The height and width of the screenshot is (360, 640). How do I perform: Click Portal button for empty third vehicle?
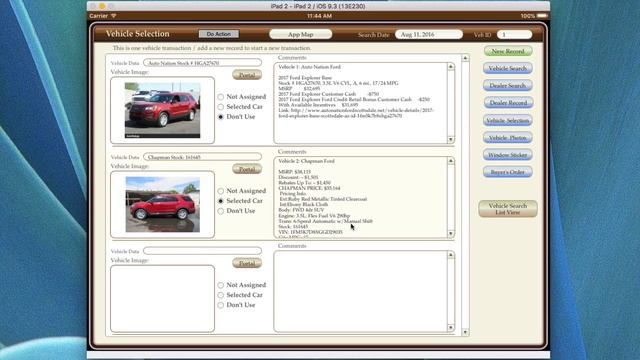click(x=247, y=263)
